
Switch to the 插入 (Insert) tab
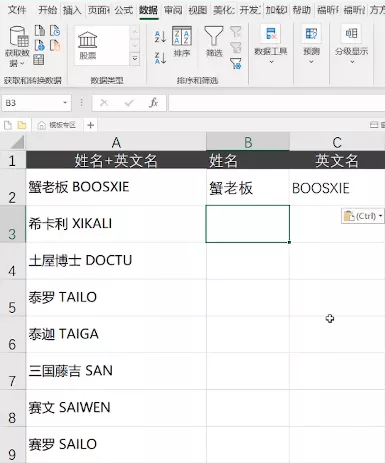click(72, 10)
